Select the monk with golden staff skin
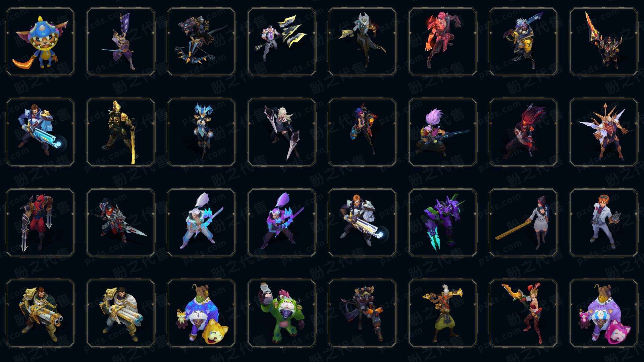 [x=443, y=313]
